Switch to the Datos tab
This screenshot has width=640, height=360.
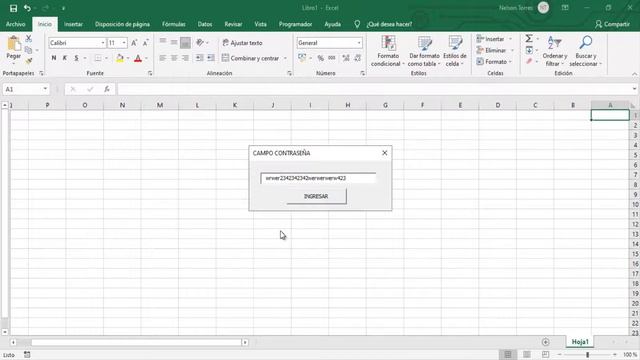(204, 24)
